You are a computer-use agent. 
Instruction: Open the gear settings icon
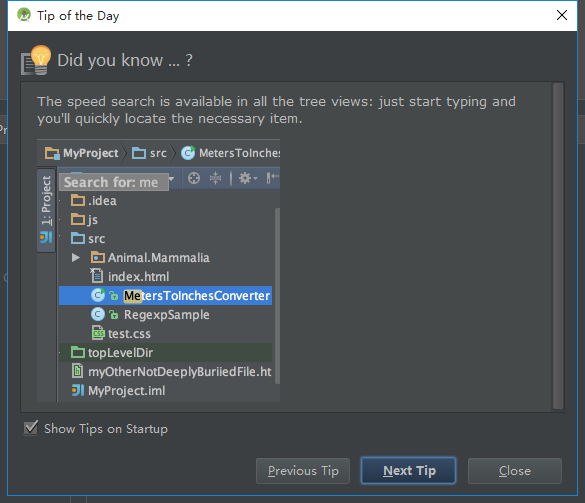247,178
